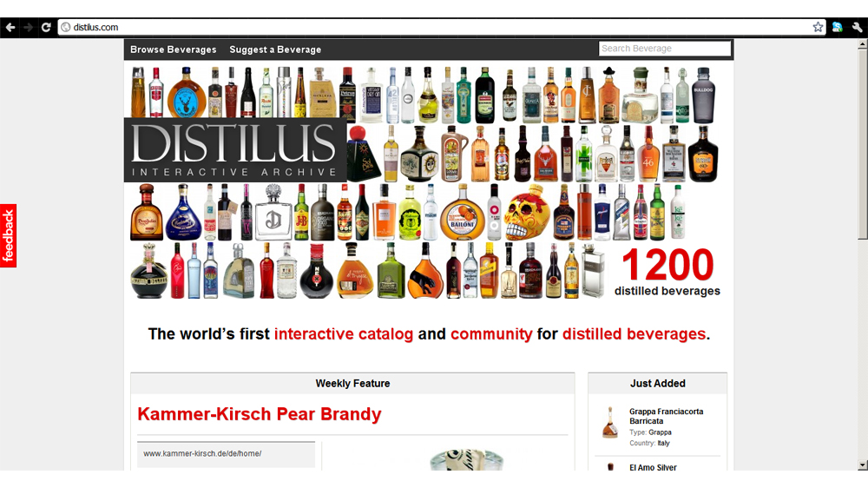The image size is (868, 488).
Task: Click the browser back arrow
Action: click(x=10, y=28)
